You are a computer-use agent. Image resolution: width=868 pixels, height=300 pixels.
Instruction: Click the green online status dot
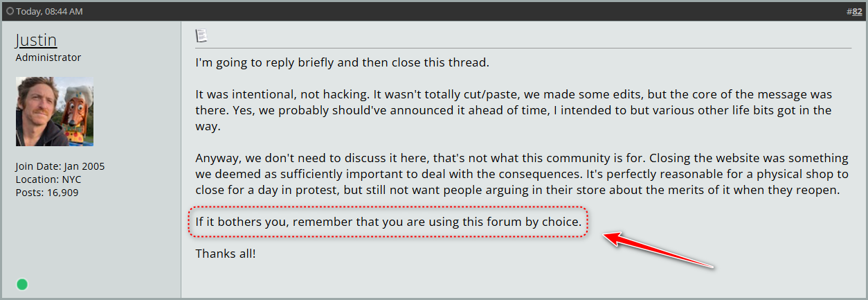tap(22, 284)
